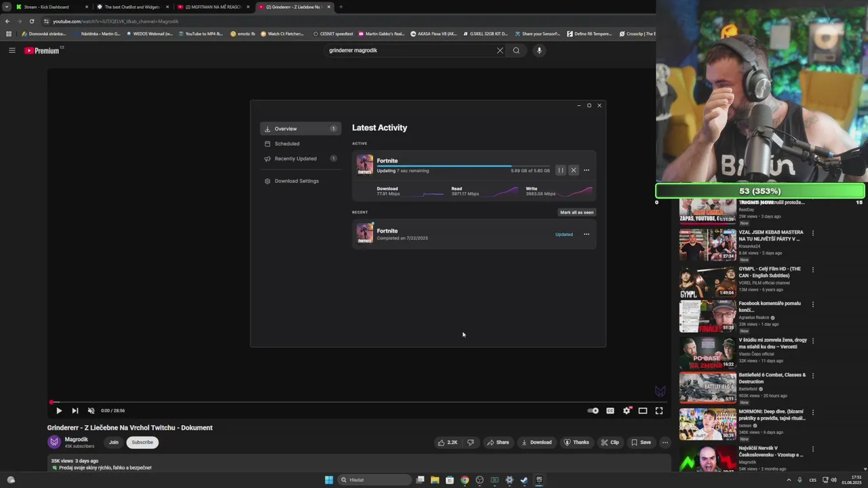Open options for the Facebook komentáře video
The image size is (868, 488).
point(813,304)
